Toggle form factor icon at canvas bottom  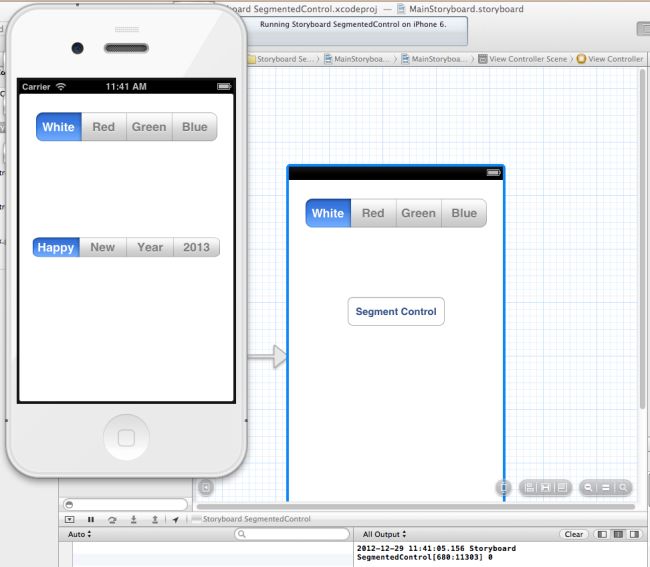pyautogui.click(x=504, y=487)
